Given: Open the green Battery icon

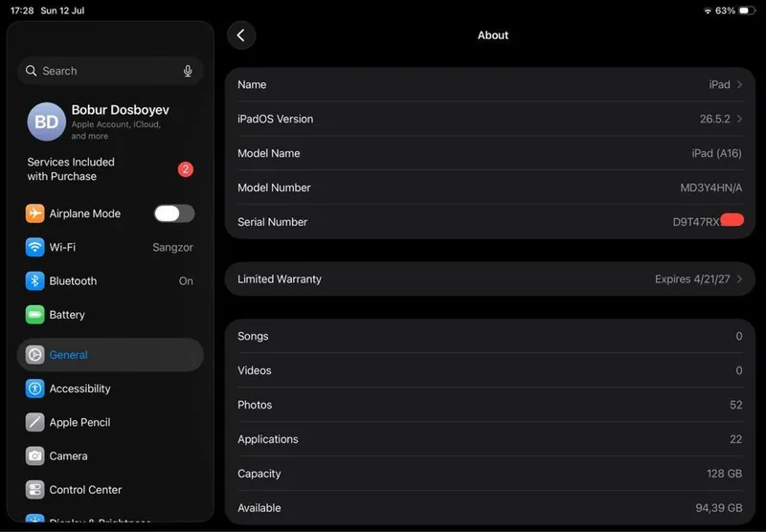Looking at the screenshot, I should tap(34, 315).
